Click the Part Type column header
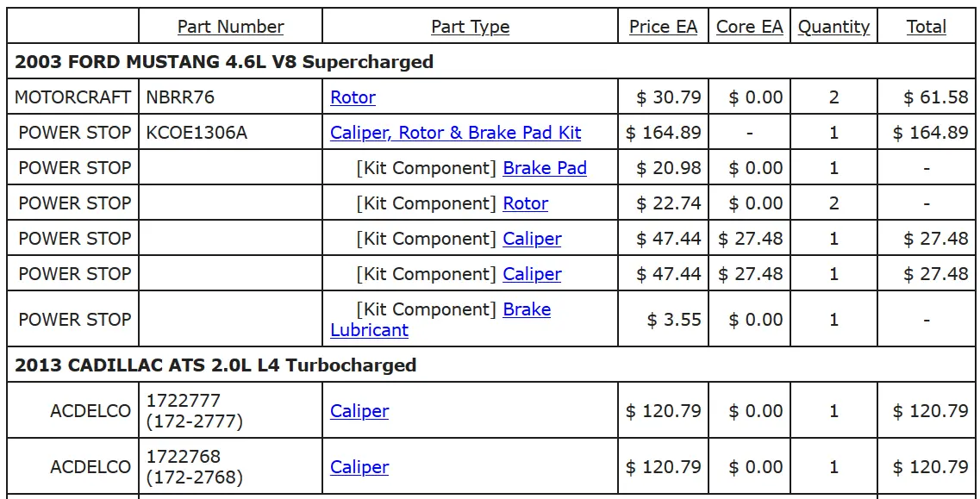Viewport: 980px width, 499px height. click(x=470, y=27)
